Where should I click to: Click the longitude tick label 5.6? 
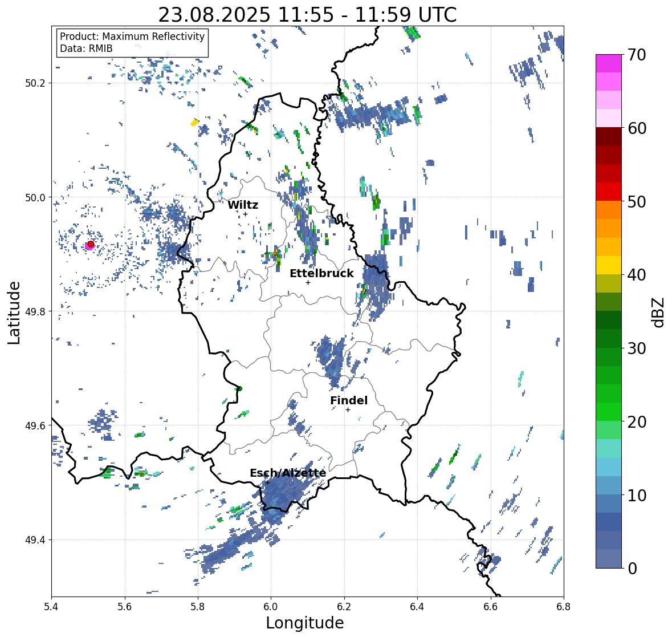click(x=125, y=607)
